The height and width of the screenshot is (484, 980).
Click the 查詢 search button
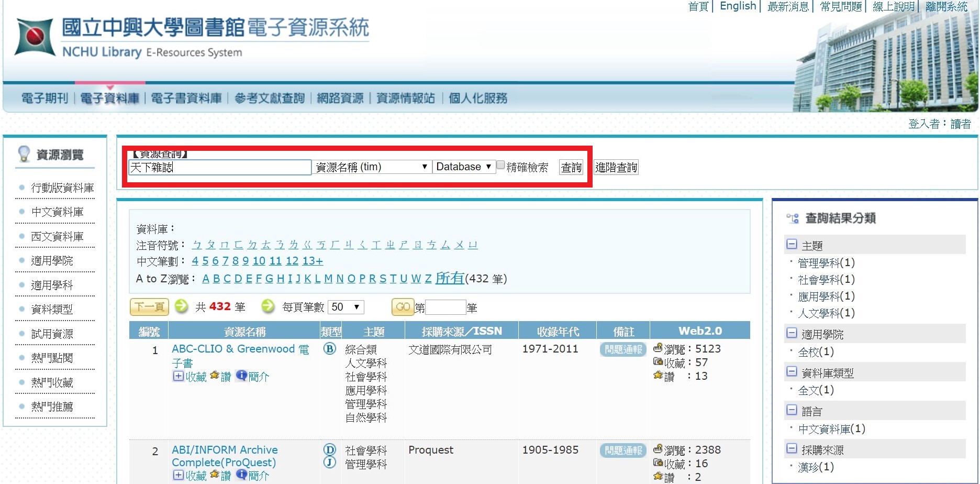point(571,167)
